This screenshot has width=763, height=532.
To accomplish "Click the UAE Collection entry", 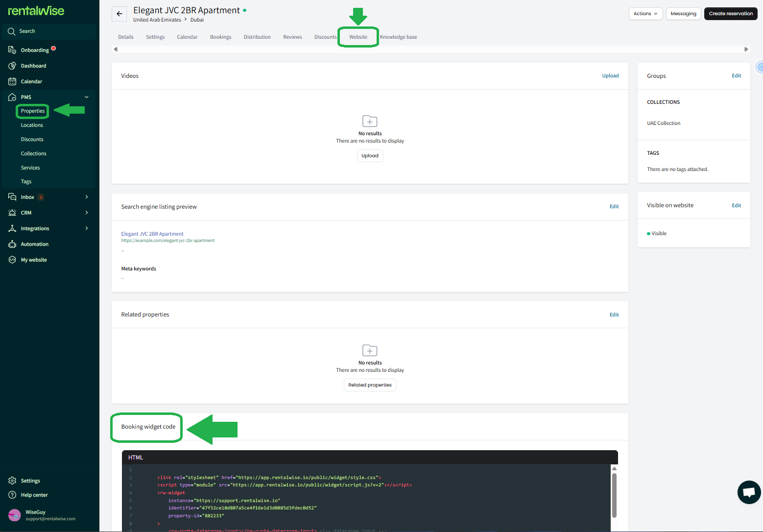I will click(664, 123).
